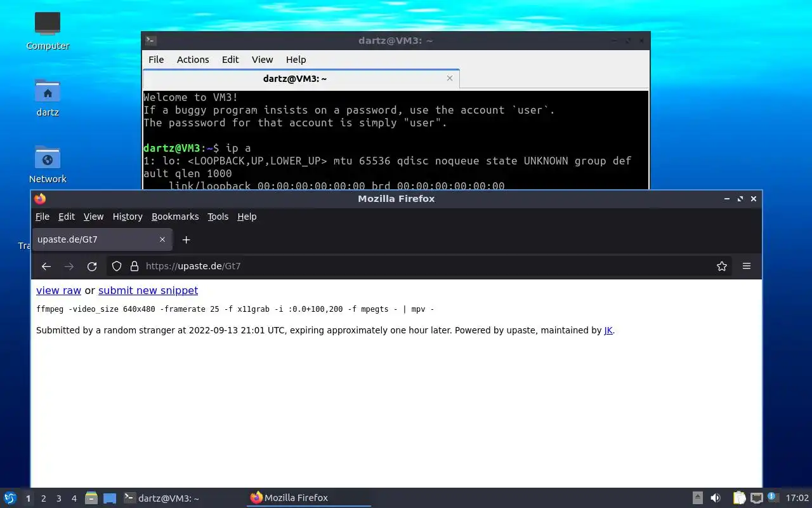Click the ffmpeg command snippet text
Screen dimensions: 812x508
[235, 309]
